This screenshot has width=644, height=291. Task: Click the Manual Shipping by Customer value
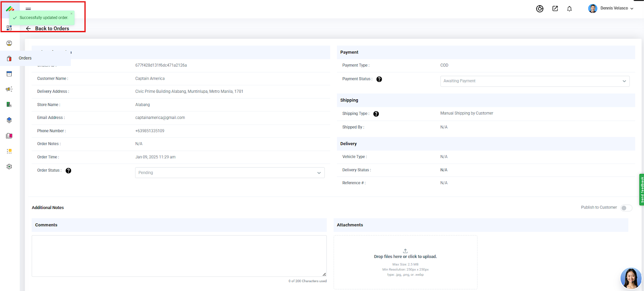tap(466, 113)
